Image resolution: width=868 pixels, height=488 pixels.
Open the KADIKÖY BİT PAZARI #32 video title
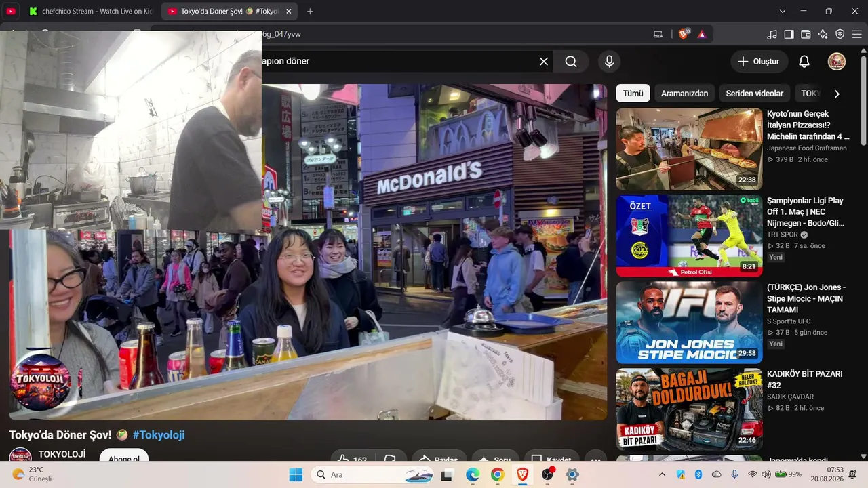[805, 380]
